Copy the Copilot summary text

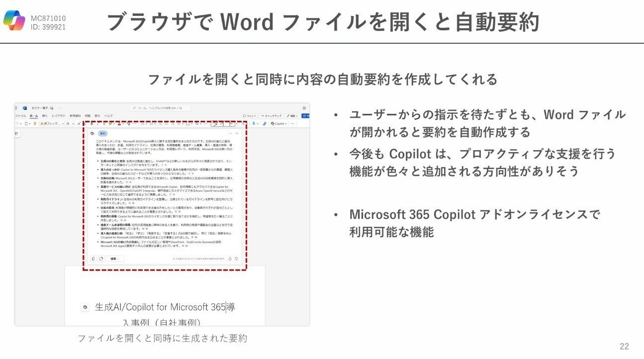click(93, 259)
